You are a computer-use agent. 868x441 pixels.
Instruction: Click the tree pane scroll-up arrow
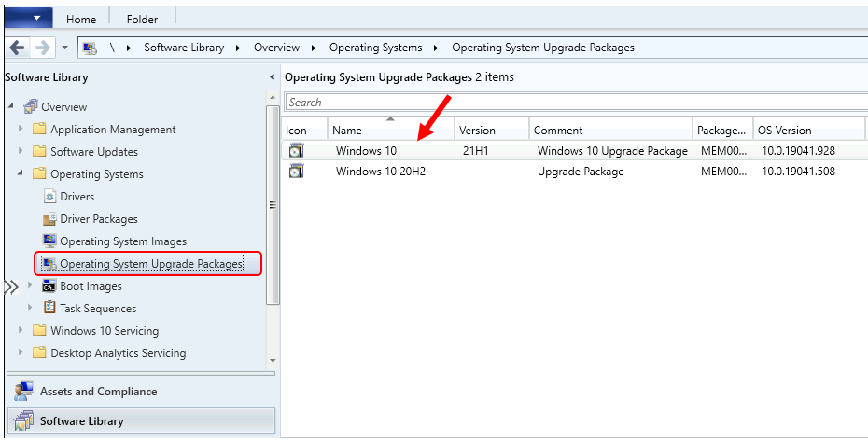click(273, 97)
